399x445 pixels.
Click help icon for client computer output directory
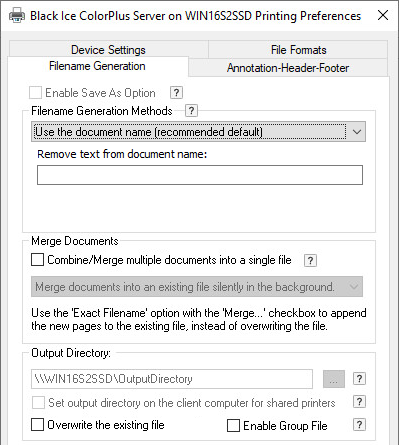[359, 402]
